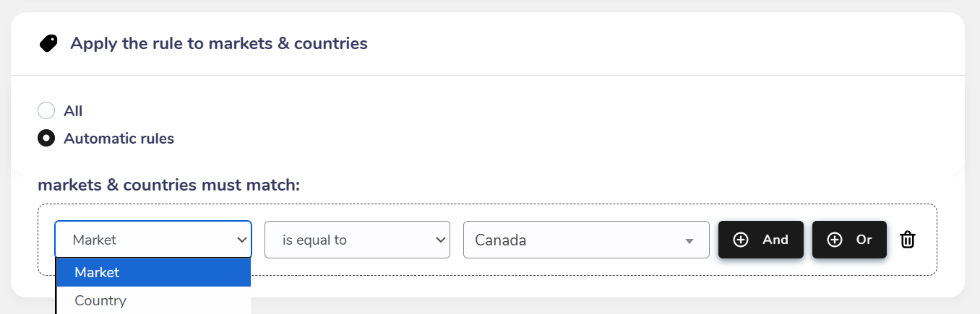Click the "Automatic rules" option label
This screenshot has height=314, width=980.
119,138
